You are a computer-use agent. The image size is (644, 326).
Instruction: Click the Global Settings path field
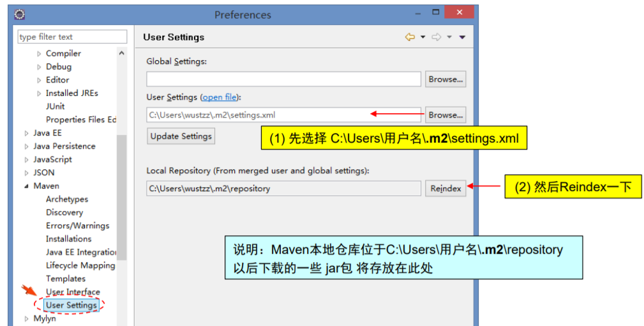(283, 79)
